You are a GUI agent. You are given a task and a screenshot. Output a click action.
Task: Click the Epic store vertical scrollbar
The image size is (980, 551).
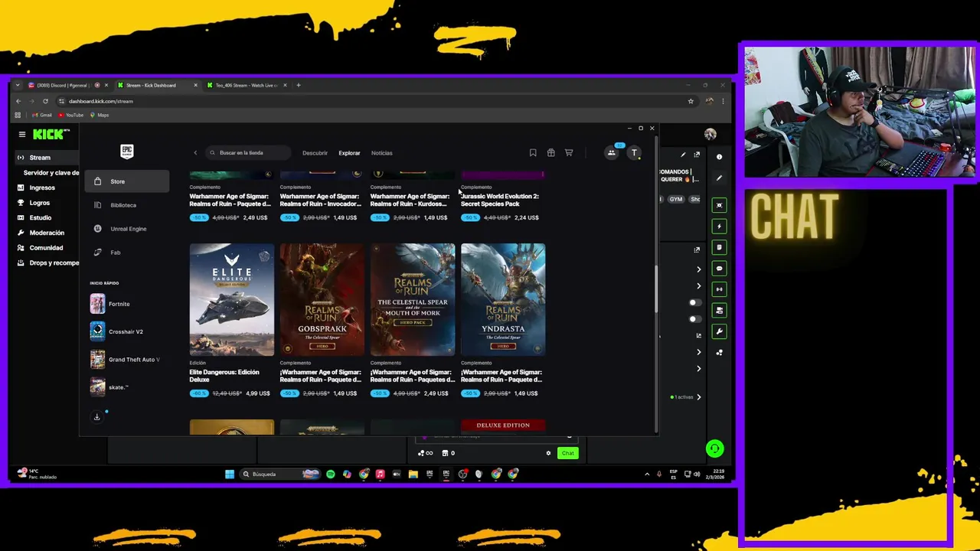(655, 289)
